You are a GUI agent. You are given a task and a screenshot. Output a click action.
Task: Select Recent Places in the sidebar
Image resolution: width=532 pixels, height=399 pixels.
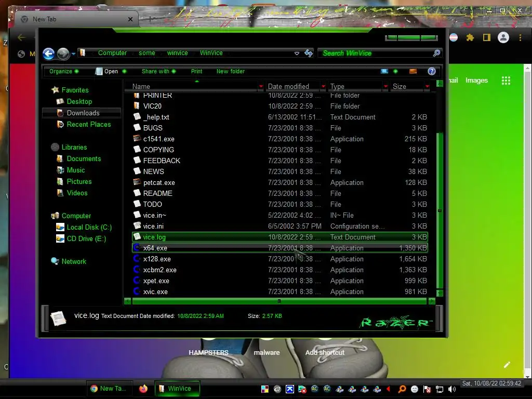click(88, 125)
